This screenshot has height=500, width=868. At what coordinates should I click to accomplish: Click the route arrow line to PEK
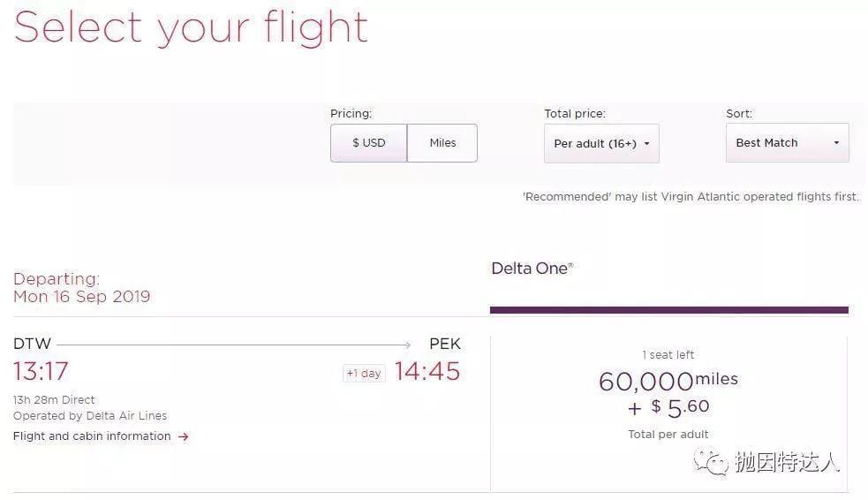point(234,345)
